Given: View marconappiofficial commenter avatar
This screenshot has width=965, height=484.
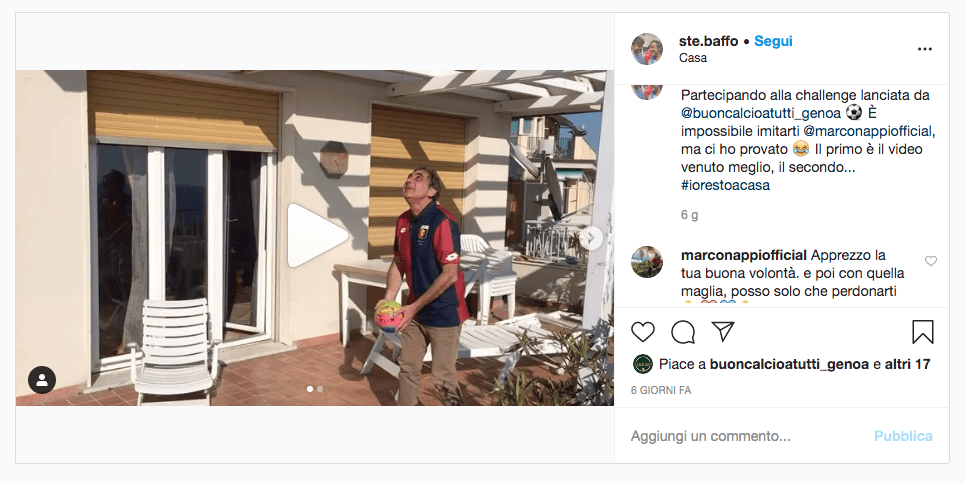Looking at the screenshot, I should (647, 262).
